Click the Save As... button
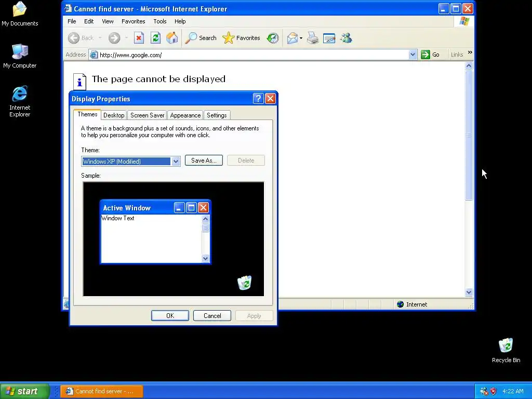This screenshot has height=399, width=532. 204,161
